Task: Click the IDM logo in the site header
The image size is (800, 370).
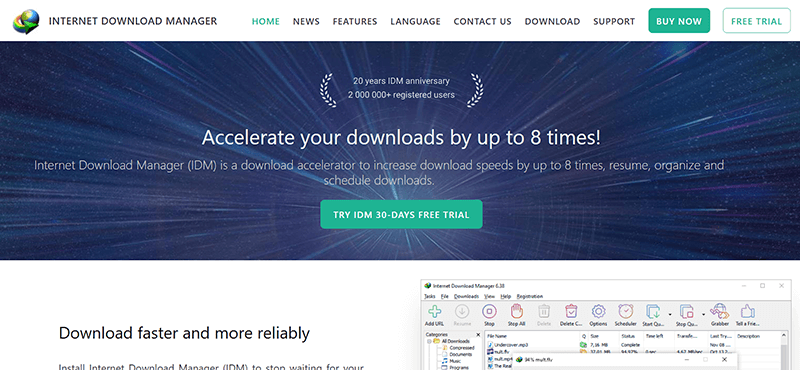Action: tap(26, 21)
